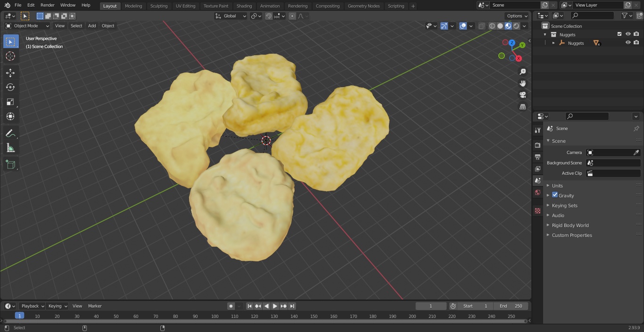Screen dimensions: 644x332
Task: Switch to wireframe viewport shading
Action: (x=492, y=26)
